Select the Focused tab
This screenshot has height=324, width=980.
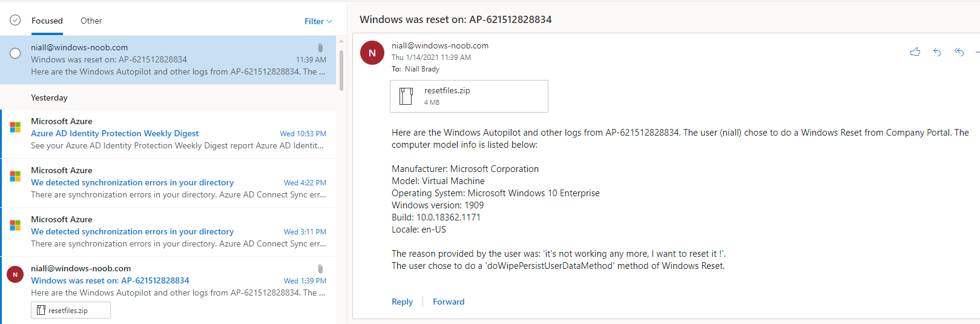47,21
